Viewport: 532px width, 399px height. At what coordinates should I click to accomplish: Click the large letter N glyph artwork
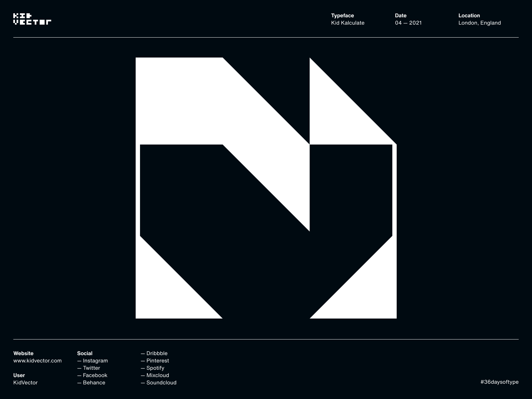(266, 188)
